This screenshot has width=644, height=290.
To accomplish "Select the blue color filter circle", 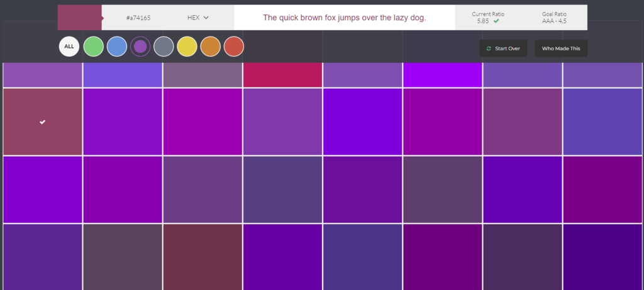I will [116, 47].
